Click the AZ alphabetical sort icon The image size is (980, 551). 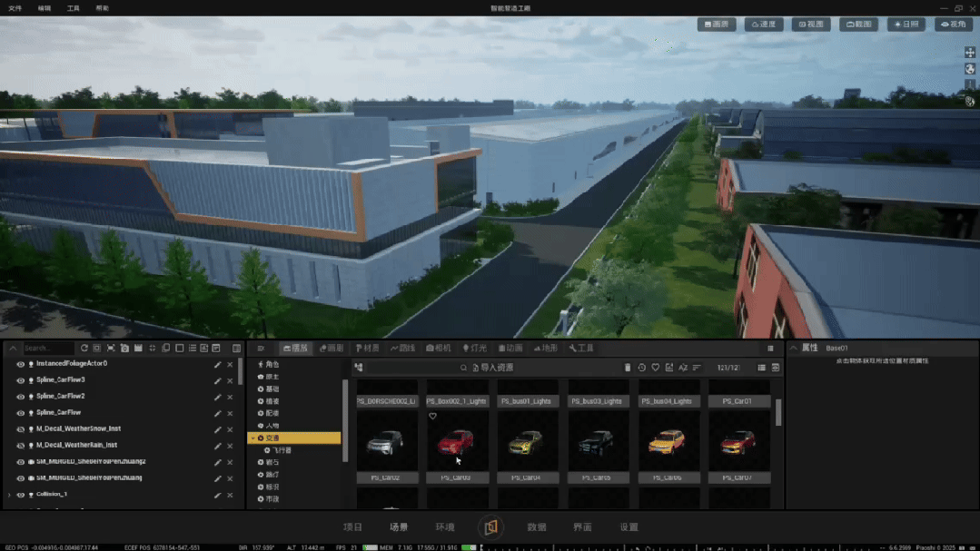tap(682, 368)
